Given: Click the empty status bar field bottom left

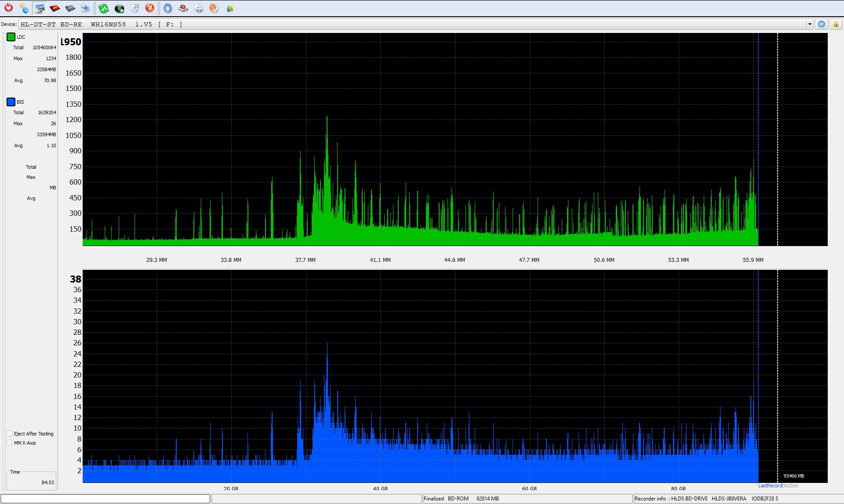Looking at the screenshot, I should click(x=105, y=498).
